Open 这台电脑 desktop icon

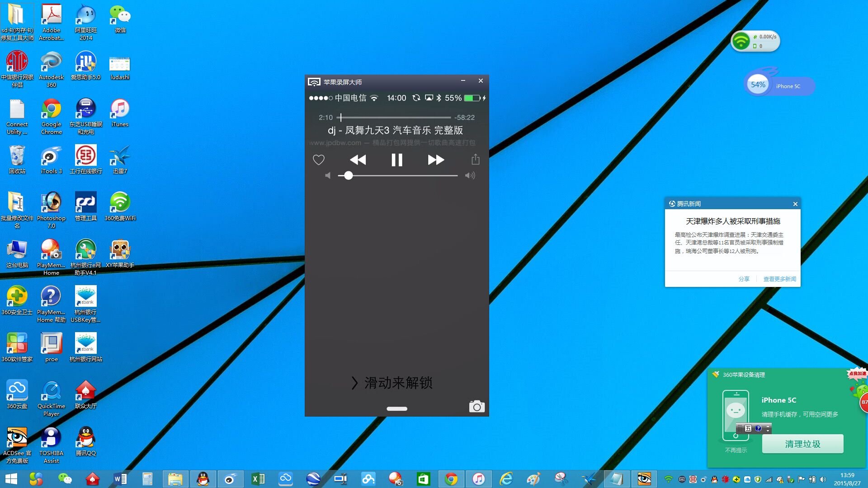point(17,253)
